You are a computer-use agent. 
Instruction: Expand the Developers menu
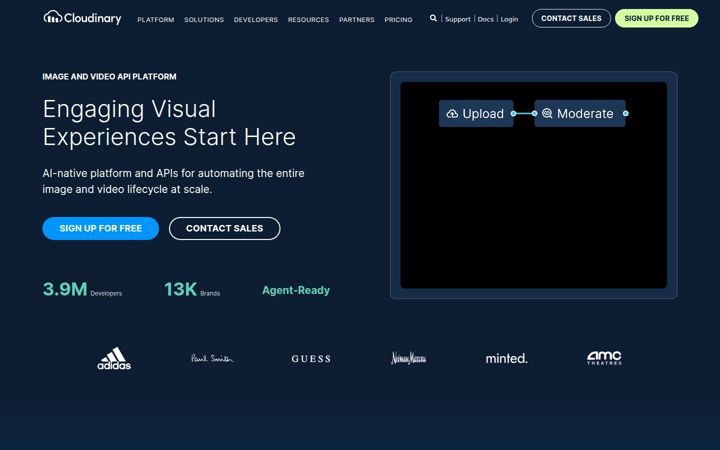click(256, 20)
